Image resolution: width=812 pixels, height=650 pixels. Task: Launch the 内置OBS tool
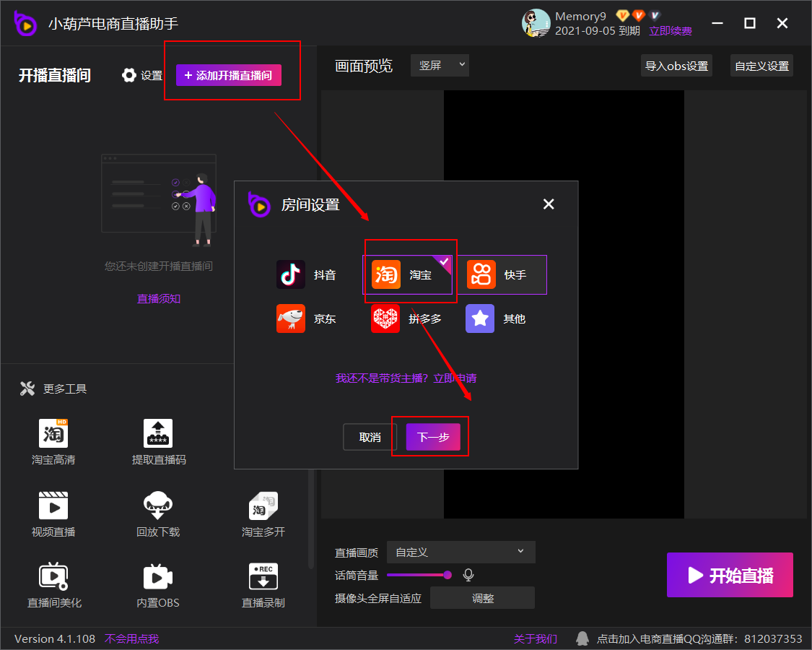point(158,586)
